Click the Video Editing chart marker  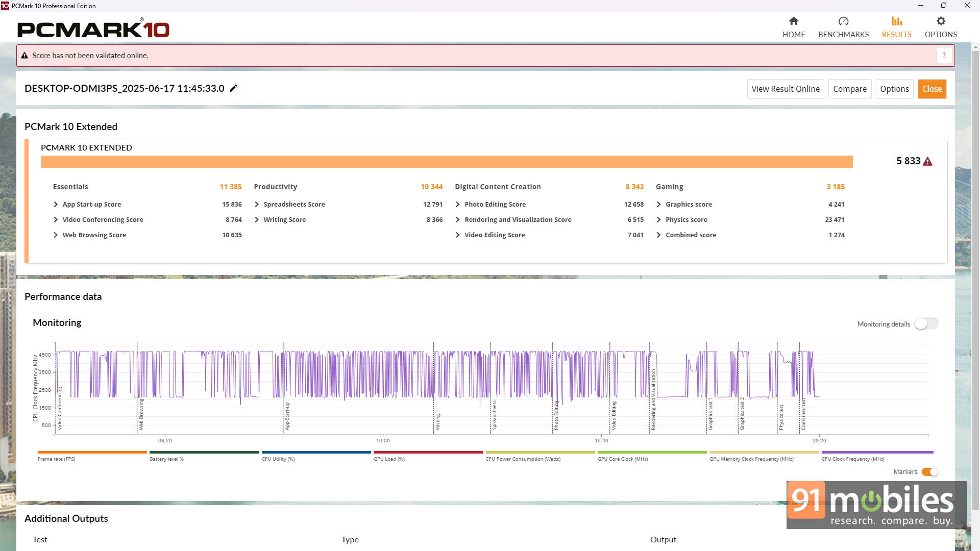click(614, 415)
